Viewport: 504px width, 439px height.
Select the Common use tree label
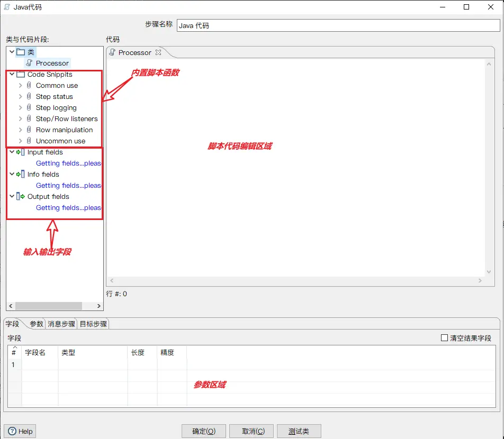pyautogui.click(x=57, y=86)
